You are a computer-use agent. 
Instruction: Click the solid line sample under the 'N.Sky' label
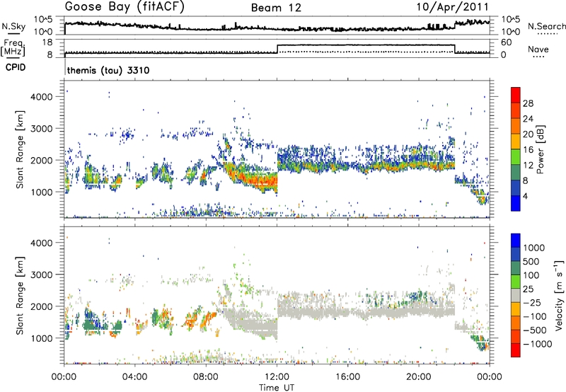click(x=13, y=33)
